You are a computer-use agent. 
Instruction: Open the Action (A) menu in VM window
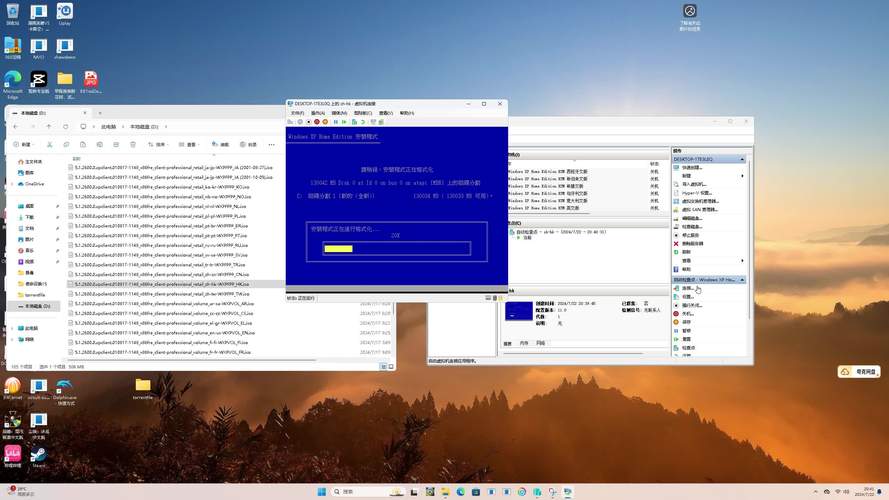318,113
